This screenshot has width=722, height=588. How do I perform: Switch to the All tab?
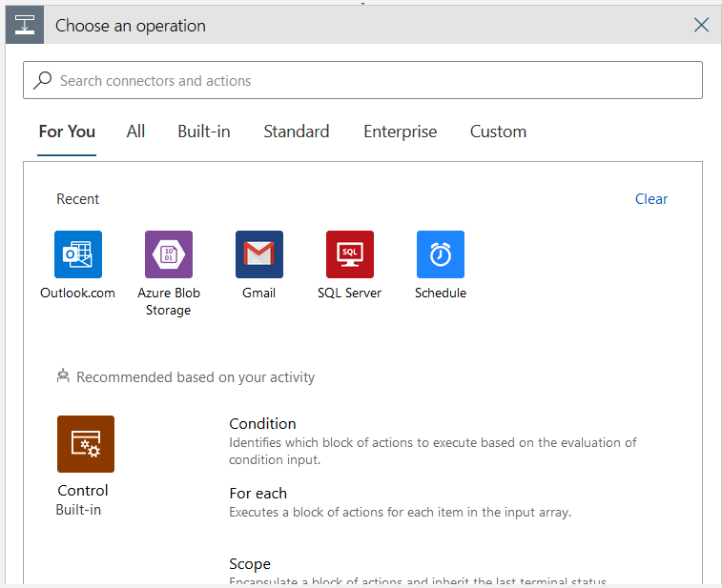(135, 132)
